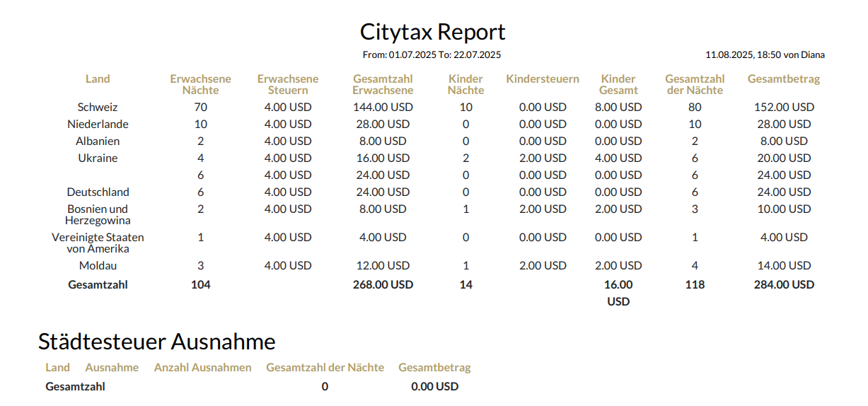
Task: Select the Ausnahme column header in exceptions table
Action: (x=112, y=368)
